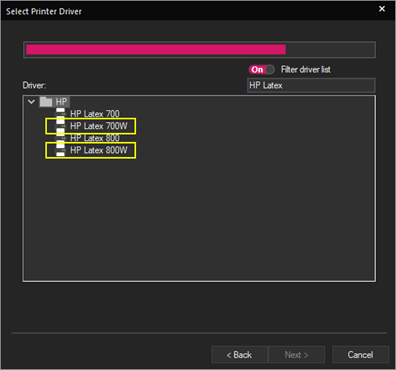Image resolution: width=396 pixels, height=370 pixels.
Task: Click the HP Latex 700 printer icon
Action: click(60, 114)
